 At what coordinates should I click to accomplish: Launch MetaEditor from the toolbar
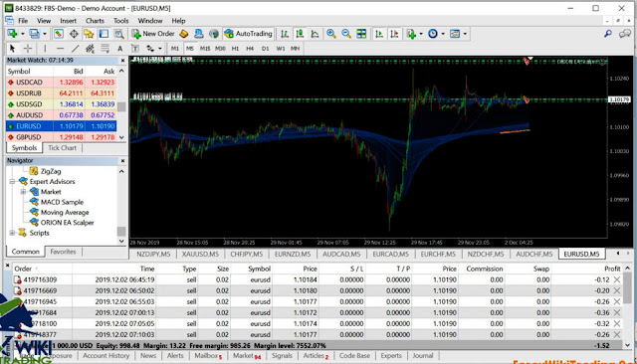(x=183, y=34)
